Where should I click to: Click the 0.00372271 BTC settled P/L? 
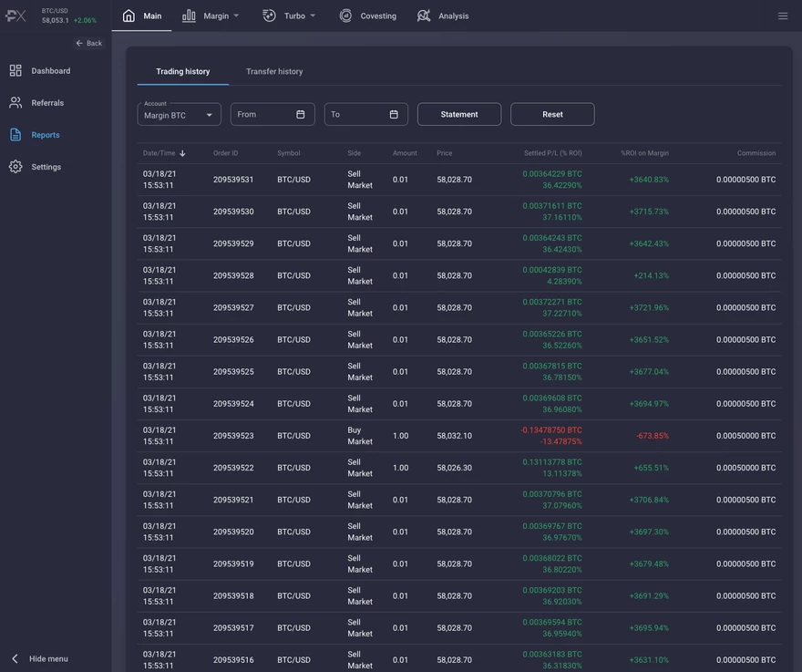(552, 302)
